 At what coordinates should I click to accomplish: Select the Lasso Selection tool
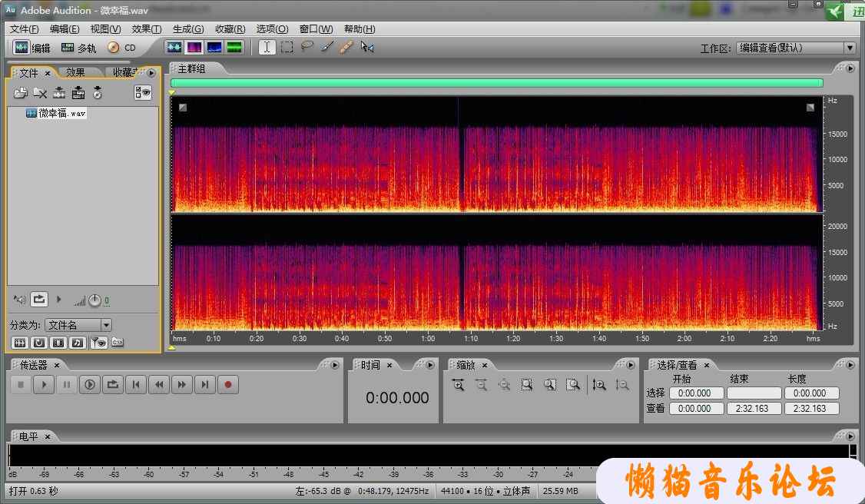(307, 47)
